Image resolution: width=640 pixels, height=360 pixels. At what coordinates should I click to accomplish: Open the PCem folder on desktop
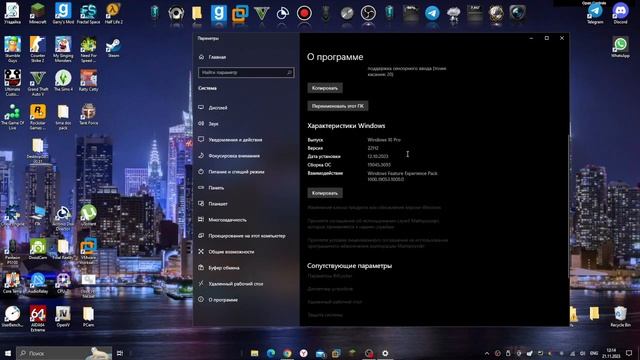click(88, 316)
